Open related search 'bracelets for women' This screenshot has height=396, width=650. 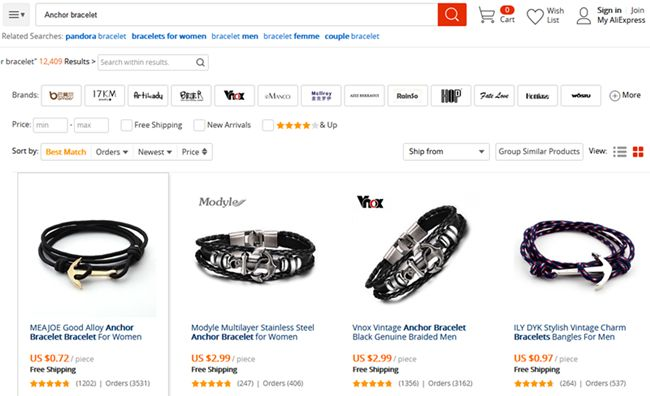[x=169, y=36]
